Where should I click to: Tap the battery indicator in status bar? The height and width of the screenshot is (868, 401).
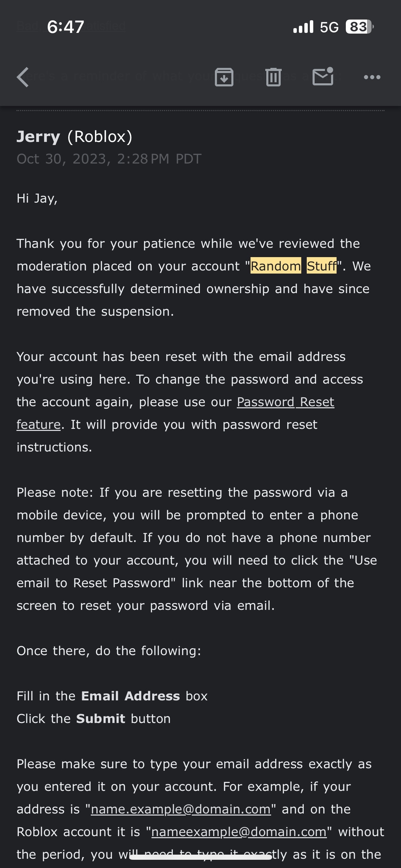359,27
